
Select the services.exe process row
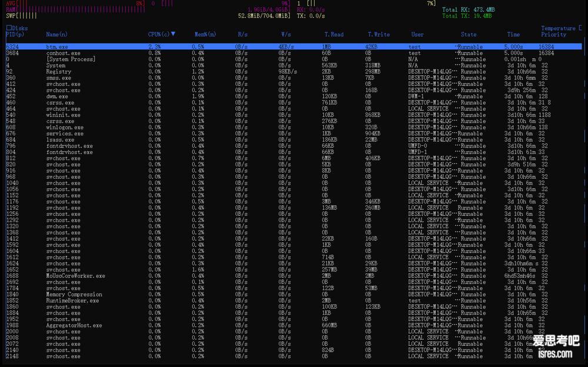pos(293,134)
